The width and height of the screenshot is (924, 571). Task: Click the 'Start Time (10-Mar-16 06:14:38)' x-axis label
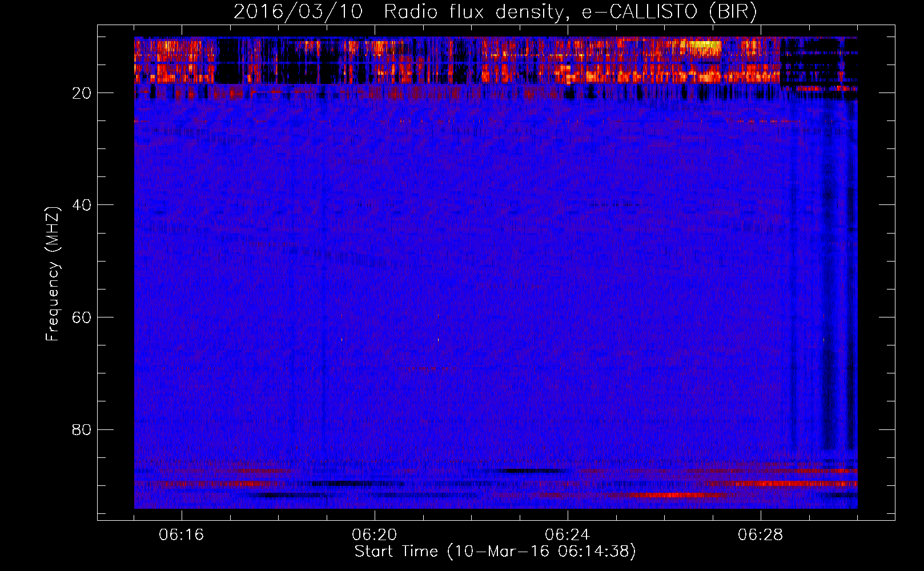point(495,552)
